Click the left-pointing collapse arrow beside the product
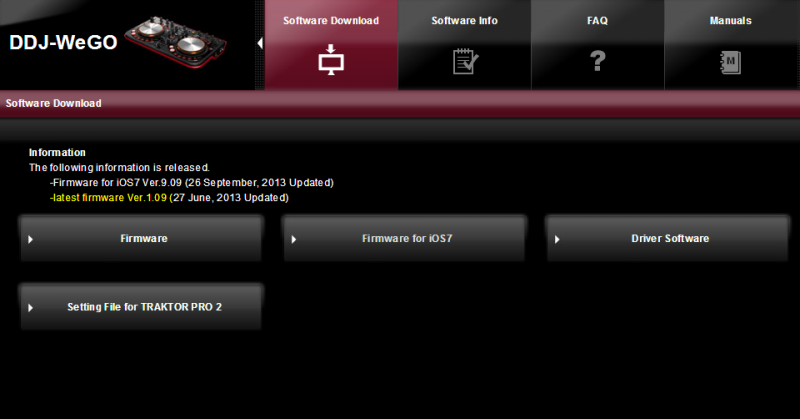 (260, 43)
